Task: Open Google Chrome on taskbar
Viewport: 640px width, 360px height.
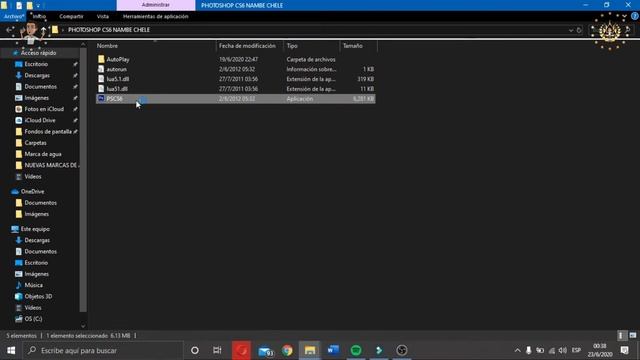Action: pyautogui.click(x=287, y=350)
